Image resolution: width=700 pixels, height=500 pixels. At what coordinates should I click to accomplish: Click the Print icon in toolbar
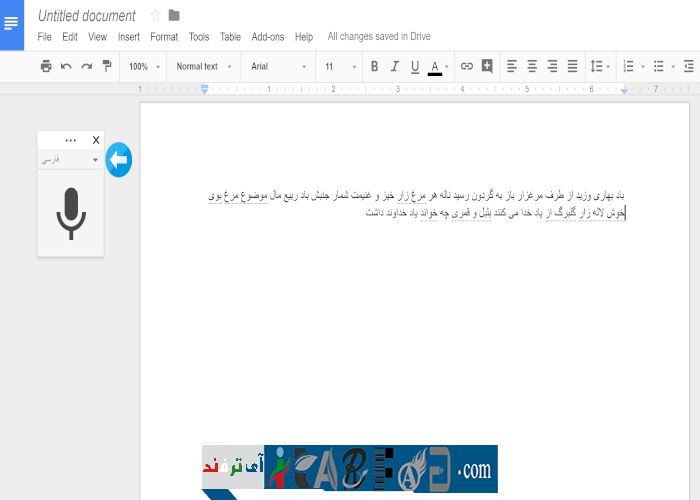coord(45,67)
